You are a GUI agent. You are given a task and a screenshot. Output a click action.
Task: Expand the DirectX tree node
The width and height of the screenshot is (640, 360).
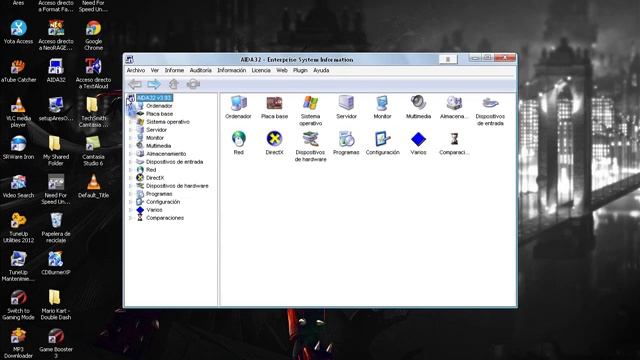[131, 178]
